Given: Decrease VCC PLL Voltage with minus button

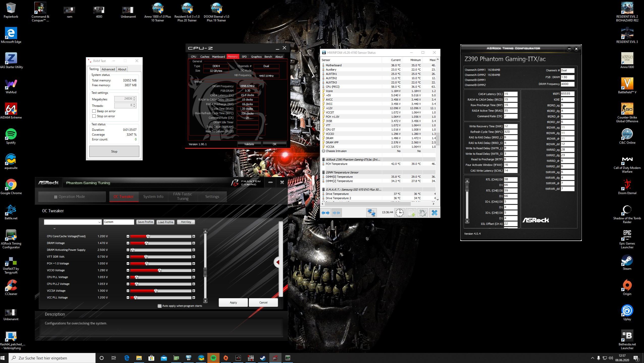Looking at the screenshot, I should point(128,298).
